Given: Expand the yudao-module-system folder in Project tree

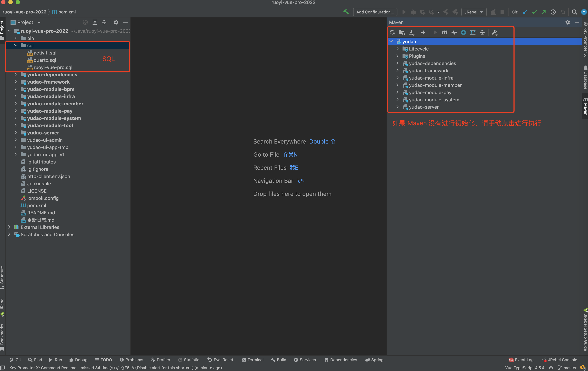Looking at the screenshot, I should click(x=16, y=118).
